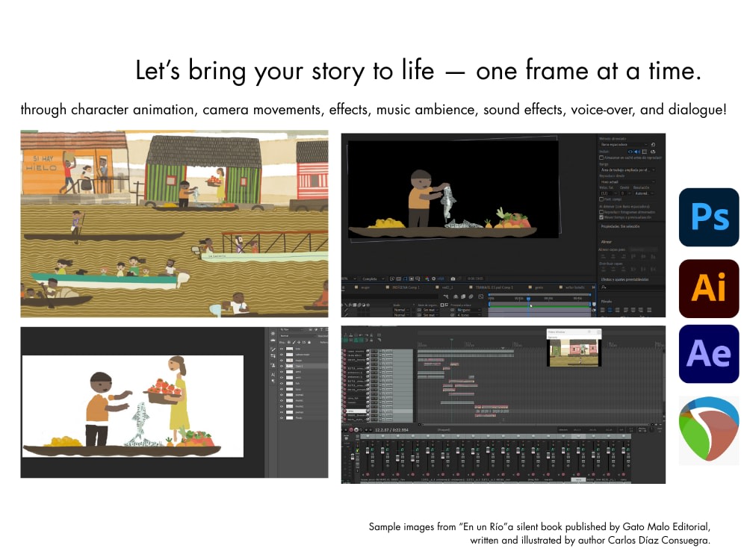This screenshot has height=560, width=747.
Task: Hide the fish layer in Photoshop
Action: coord(282,383)
